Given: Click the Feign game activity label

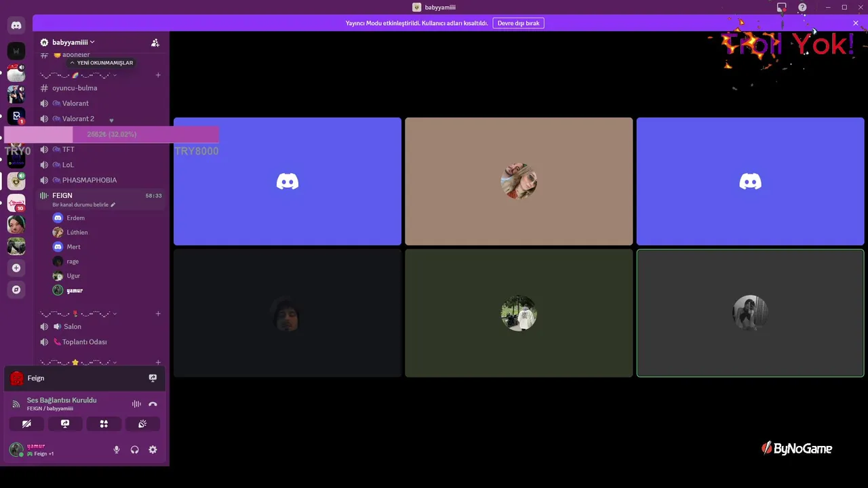Looking at the screenshot, I should pyautogui.click(x=35, y=378).
